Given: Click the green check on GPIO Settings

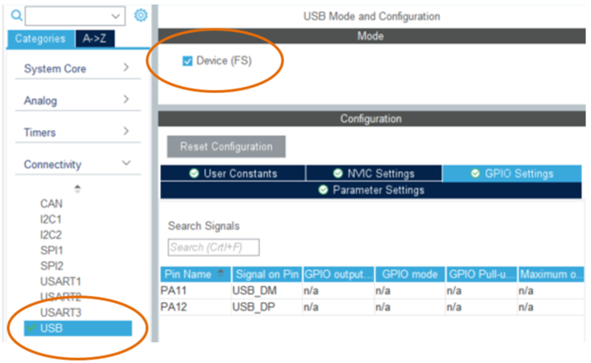Looking at the screenshot, I should 475,173.
